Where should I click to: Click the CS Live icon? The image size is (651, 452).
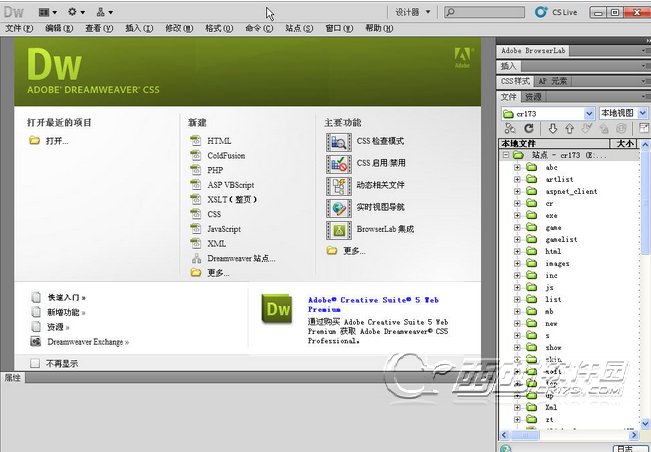click(x=541, y=12)
